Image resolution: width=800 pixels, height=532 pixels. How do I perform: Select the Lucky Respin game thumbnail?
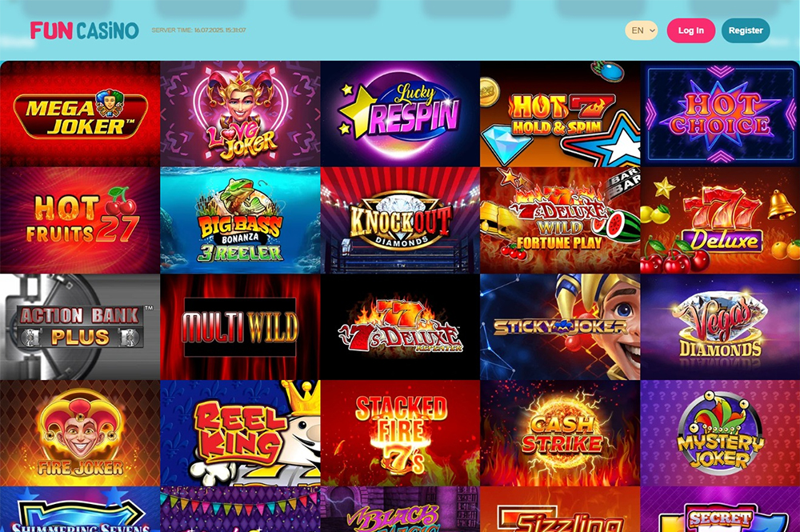tap(400, 114)
